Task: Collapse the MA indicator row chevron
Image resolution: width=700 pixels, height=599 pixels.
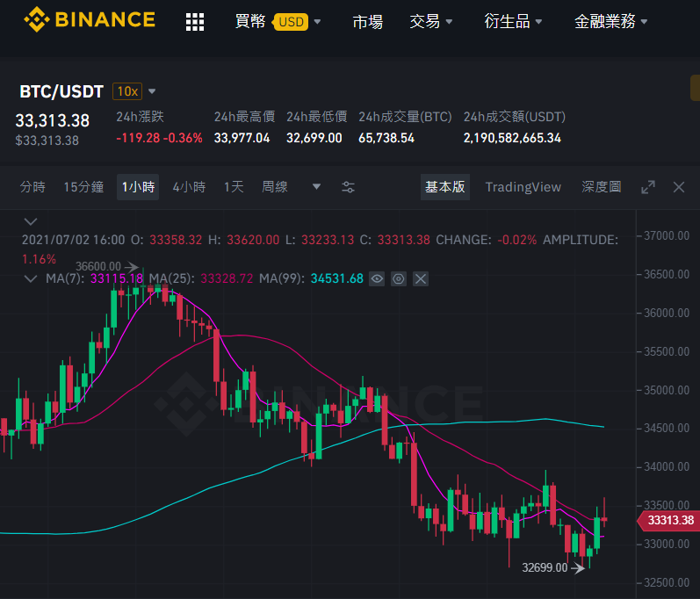Action: click(x=31, y=279)
